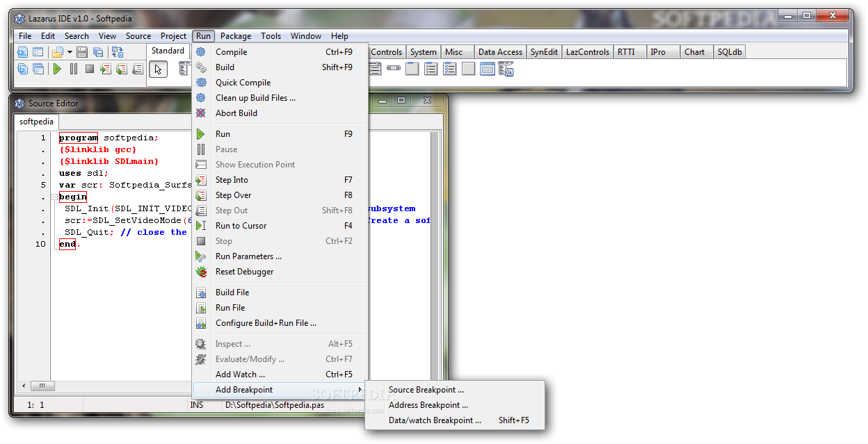This screenshot has height=444, width=868.
Task: Open Run Parameters dialog entry
Action: click(280, 256)
